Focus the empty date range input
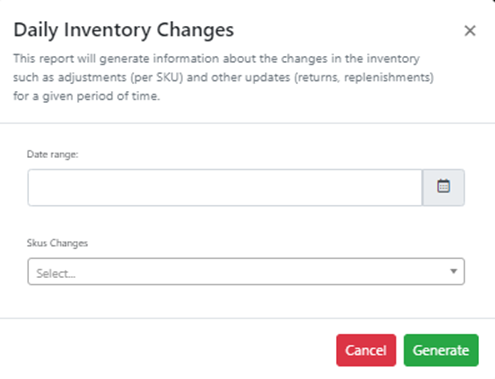Viewport: 495px width, 379px height. click(x=225, y=188)
